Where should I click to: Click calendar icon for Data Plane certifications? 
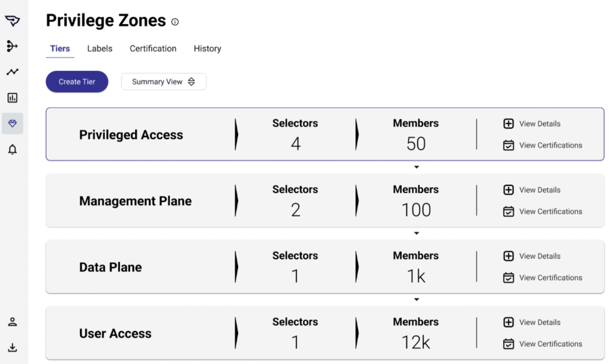pos(508,278)
